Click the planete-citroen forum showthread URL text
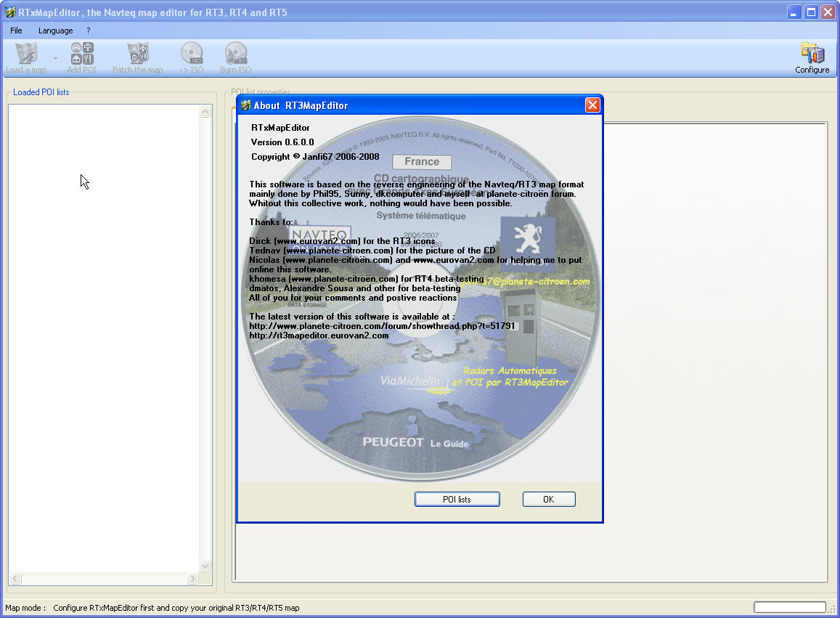 (x=382, y=326)
